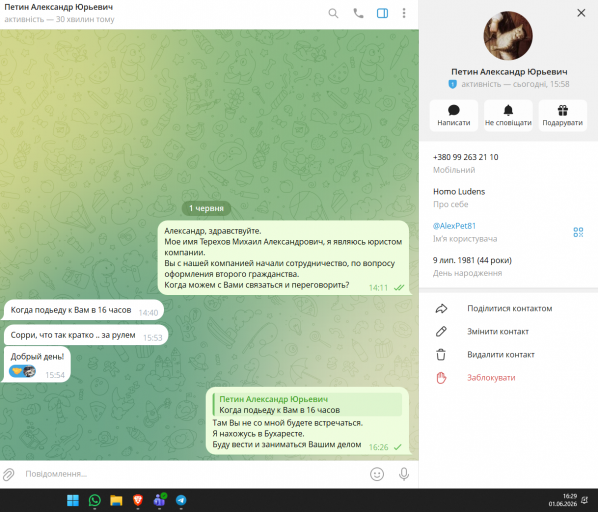Click the pencil edit contact icon
Image resolution: width=598 pixels, height=512 pixels.
coord(441,331)
